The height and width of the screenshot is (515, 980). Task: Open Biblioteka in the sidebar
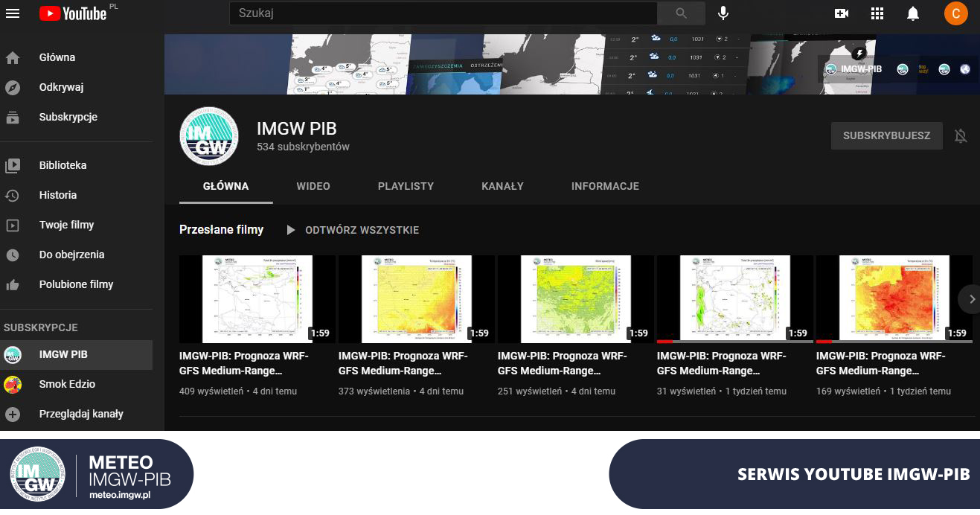click(x=76, y=165)
